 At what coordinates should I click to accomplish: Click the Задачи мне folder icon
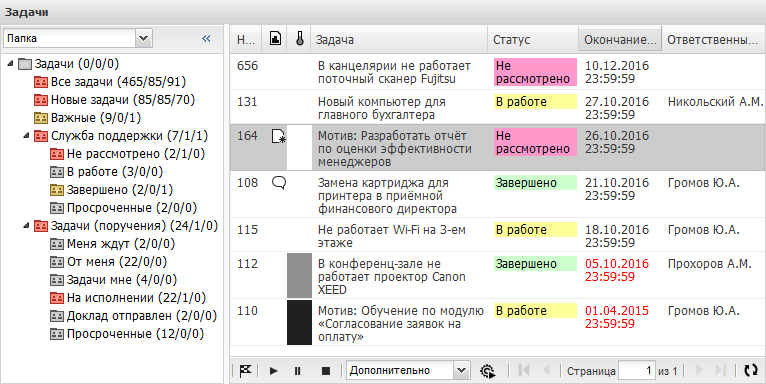[57, 280]
